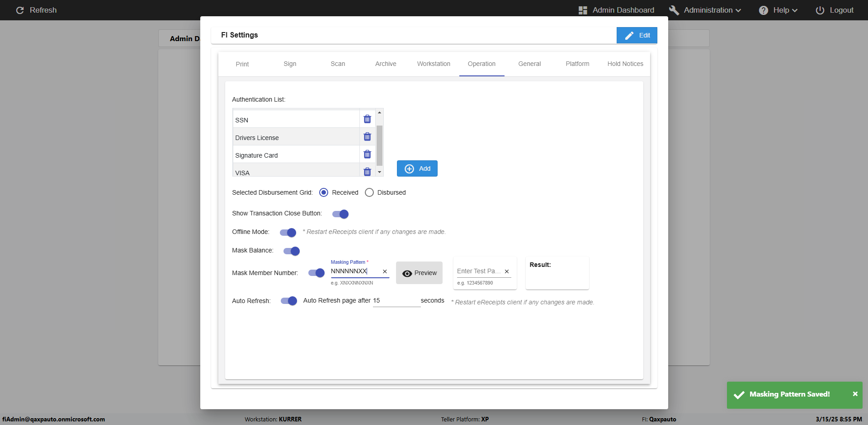The width and height of the screenshot is (868, 425).
Task: Clear the Enter Test Pattern field
Action: pos(507,271)
